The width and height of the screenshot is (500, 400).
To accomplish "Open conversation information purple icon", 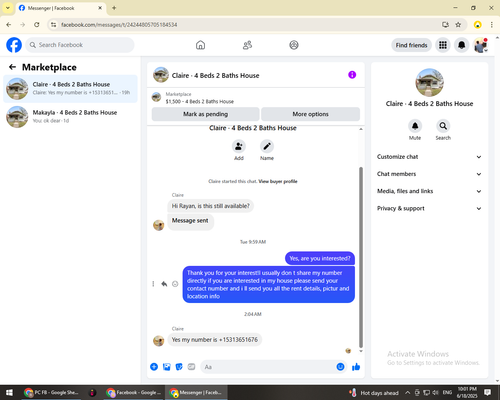I will 352,75.
